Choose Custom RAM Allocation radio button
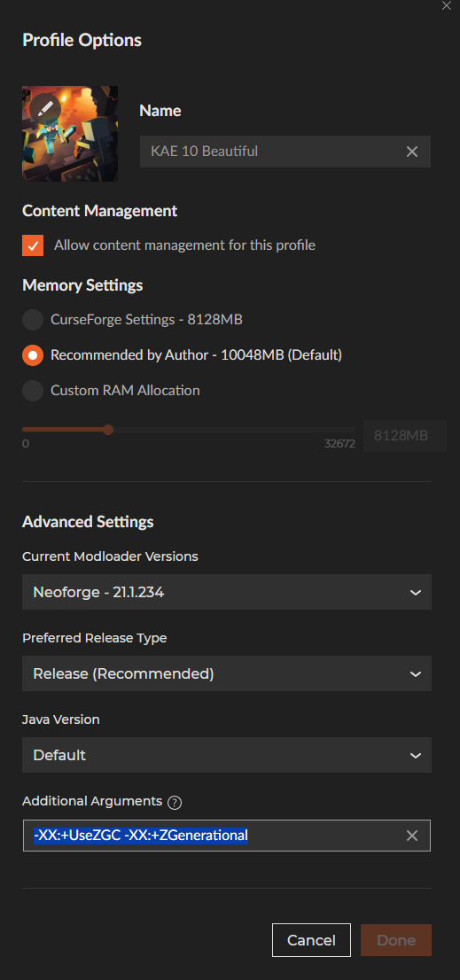This screenshot has width=460, height=980. click(x=33, y=391)
